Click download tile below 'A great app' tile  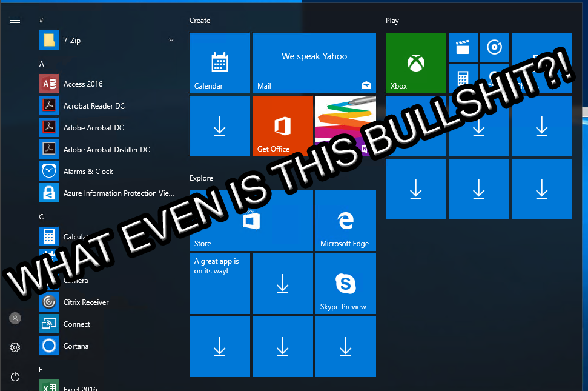[220, 346]
